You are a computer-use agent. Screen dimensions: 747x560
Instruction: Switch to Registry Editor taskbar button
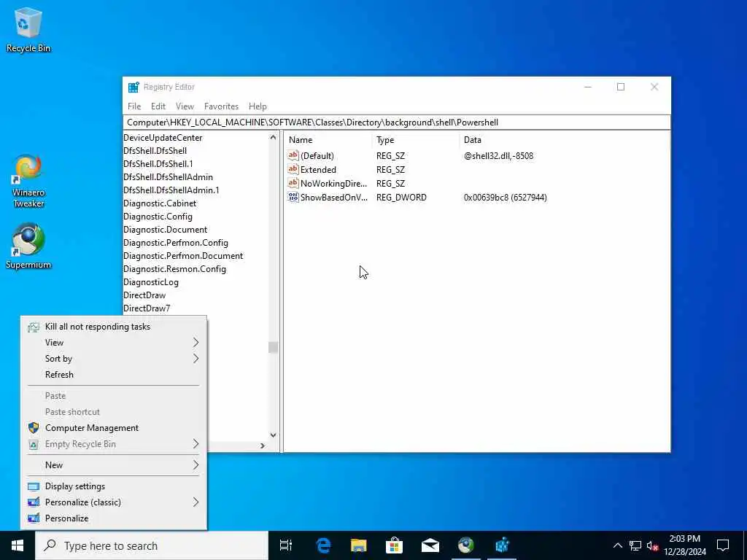502,545
